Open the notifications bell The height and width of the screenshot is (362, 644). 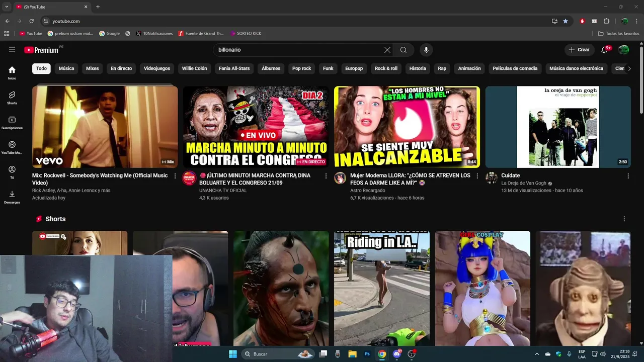pyautogui.click(x=605, y=50)
